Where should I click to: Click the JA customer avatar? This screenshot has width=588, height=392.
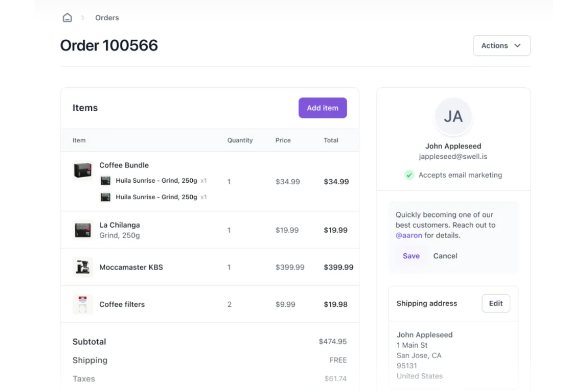(x=453, y=116)
